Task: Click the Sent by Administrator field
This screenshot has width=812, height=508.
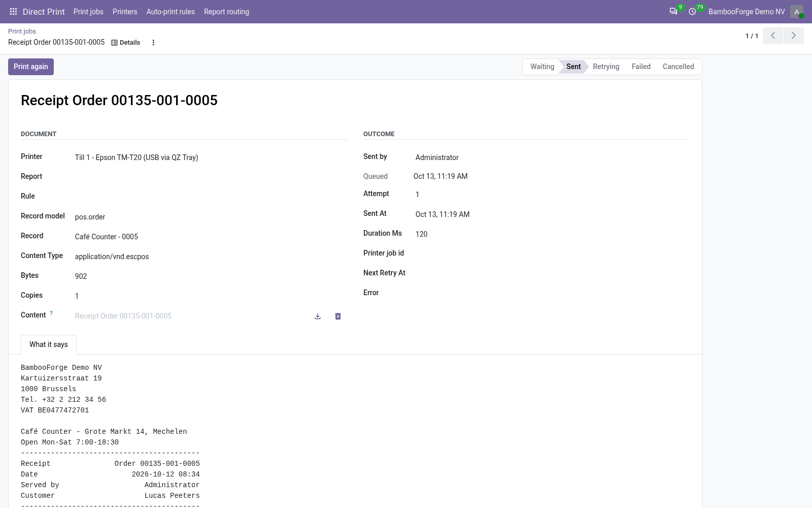Action: coord(552,157)
